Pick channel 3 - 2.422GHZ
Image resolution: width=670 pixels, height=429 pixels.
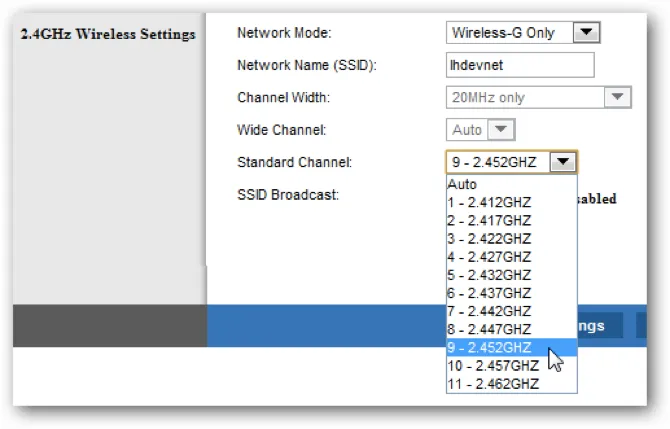point(490,239)
